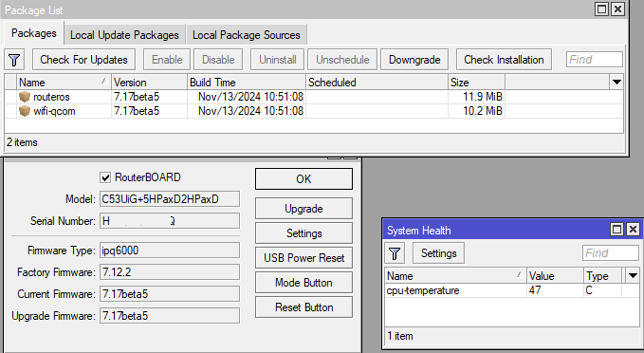This screenshot has height=353, width=644.
Task: Click the Upgrade firmware button
Action: click(304, 209)
